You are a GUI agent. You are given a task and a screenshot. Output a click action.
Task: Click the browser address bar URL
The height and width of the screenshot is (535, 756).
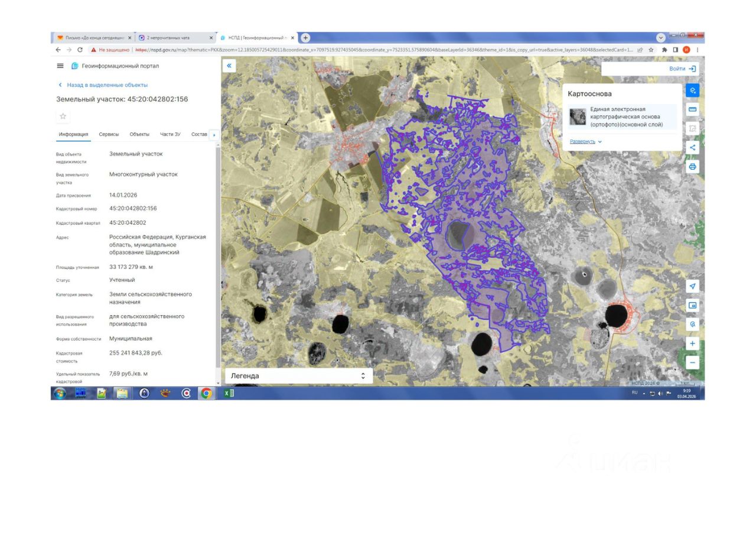[384, 50]
